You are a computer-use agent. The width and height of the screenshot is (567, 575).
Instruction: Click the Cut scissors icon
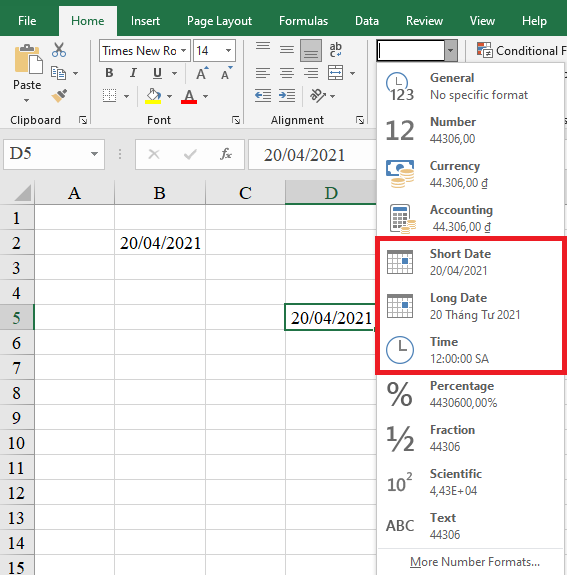[x=59, y=50]
